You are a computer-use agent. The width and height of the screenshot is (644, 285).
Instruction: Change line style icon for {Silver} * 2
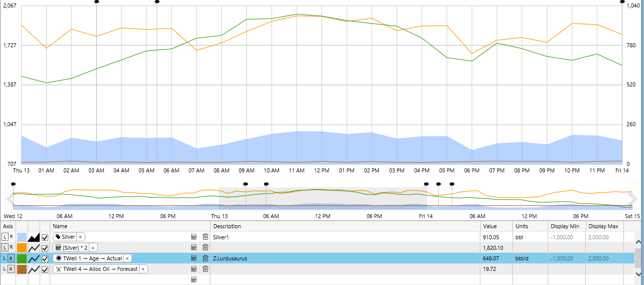pos(34,247)
